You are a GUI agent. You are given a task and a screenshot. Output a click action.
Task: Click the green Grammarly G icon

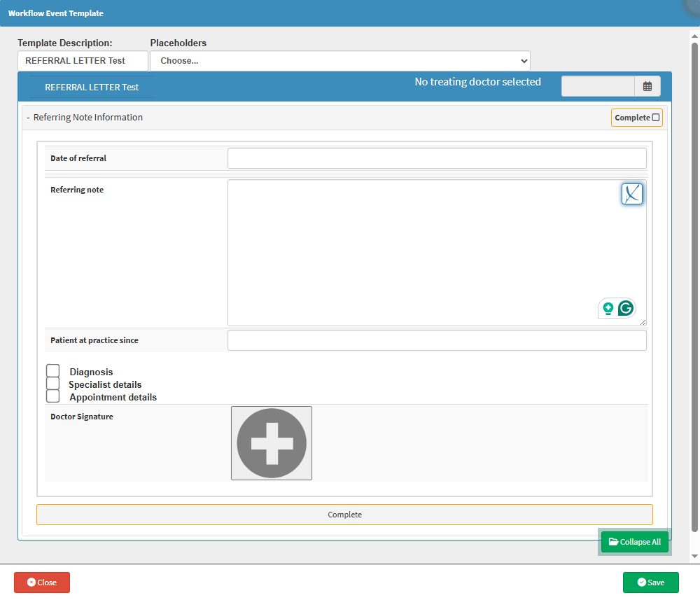pos(625,308)
